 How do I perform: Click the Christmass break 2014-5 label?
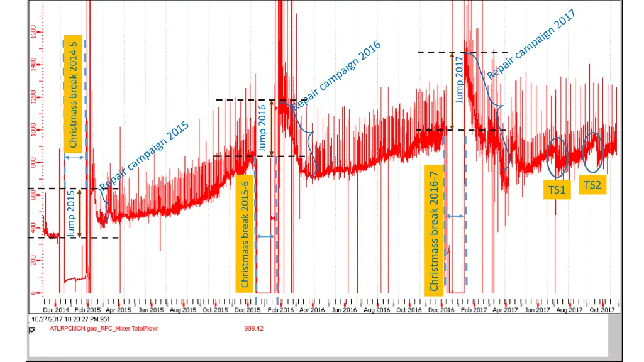pyautogui.click(x=74, y=93)
